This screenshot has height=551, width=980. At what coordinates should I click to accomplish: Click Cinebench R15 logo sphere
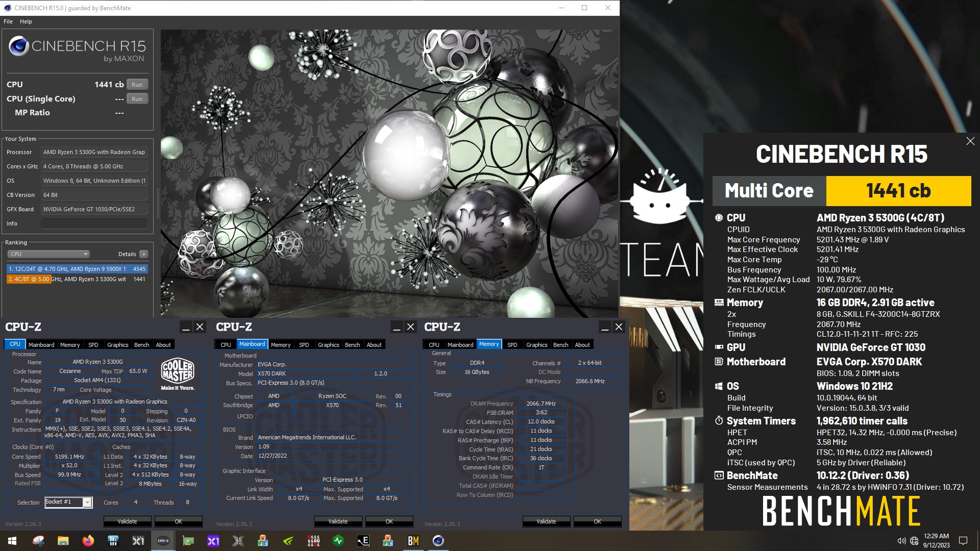click(18, 46)
